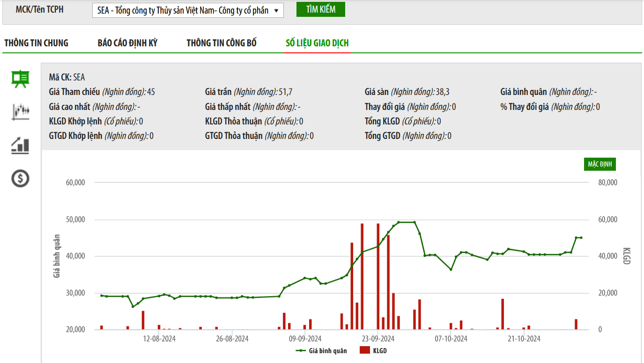Open the dollar coin sidebar icon
This screenshot has width=644, height=363.
point(21,178)
